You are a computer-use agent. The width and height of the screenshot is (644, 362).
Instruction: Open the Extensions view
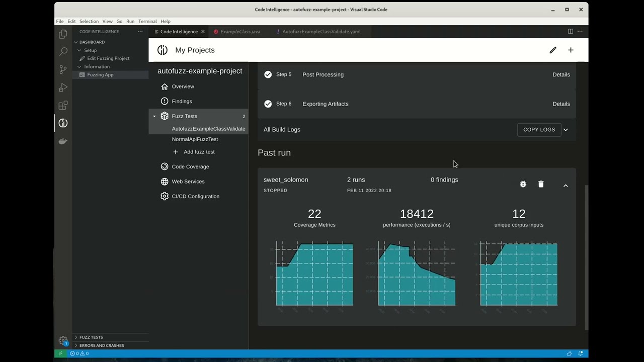[63, 106]
